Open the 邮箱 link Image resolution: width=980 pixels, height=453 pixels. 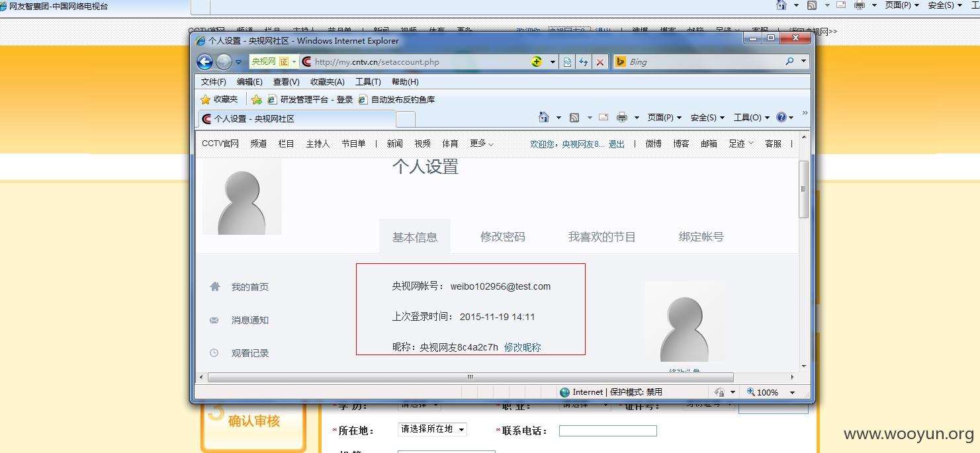click(x=709, y=144)
